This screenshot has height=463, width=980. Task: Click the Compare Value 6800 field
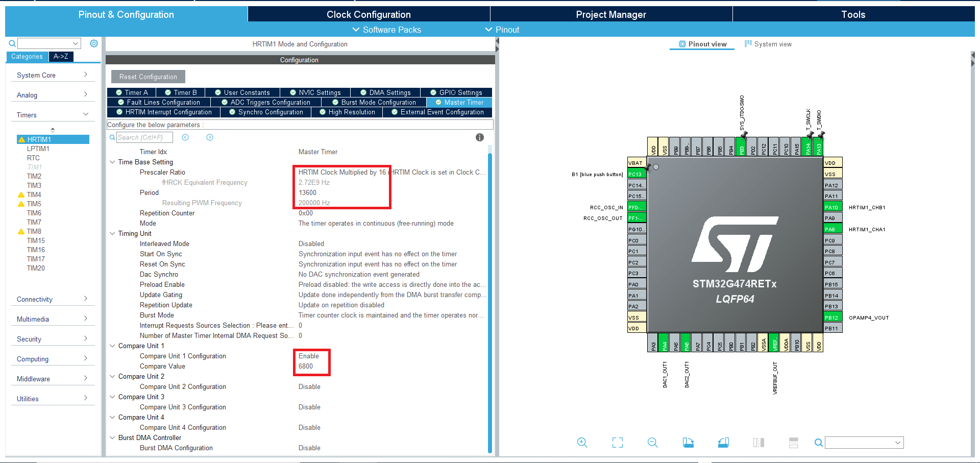[306, 366]
